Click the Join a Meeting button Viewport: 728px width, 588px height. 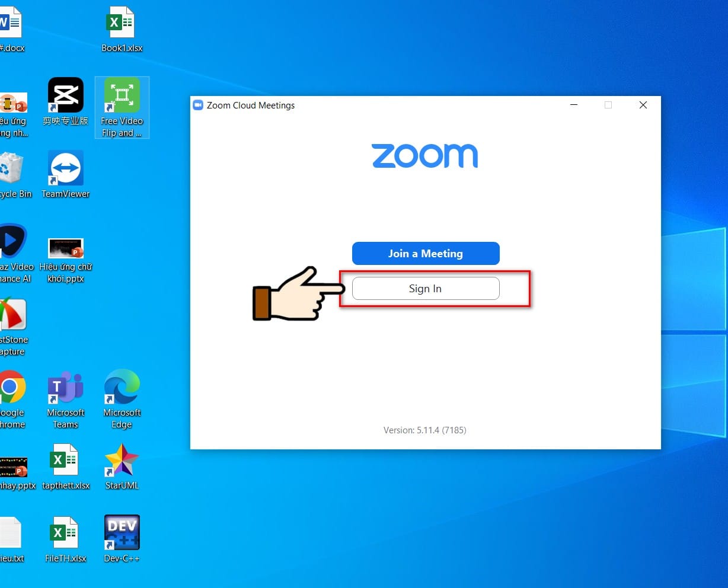click(426, 254)
